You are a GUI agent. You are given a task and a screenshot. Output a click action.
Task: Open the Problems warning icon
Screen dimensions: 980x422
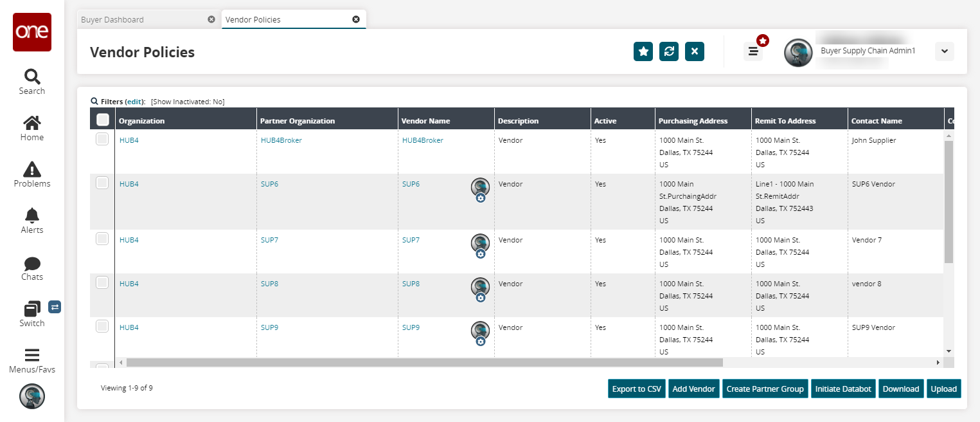(x=31, y=169)
